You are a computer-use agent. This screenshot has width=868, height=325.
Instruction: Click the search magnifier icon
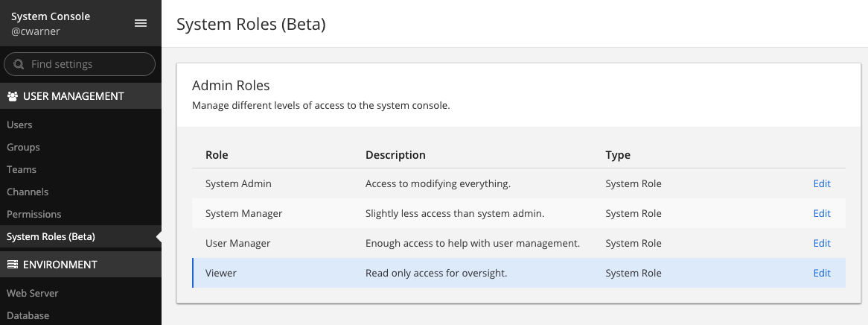point(19,65)
